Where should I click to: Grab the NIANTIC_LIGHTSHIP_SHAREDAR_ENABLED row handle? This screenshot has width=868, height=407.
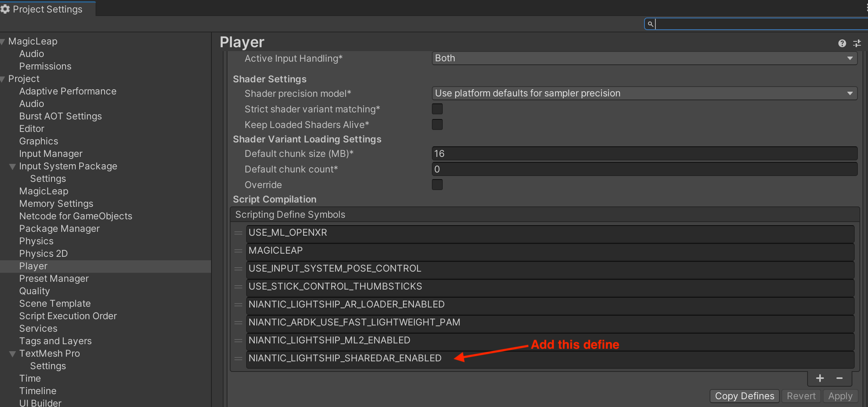click(x=238, y=359)
